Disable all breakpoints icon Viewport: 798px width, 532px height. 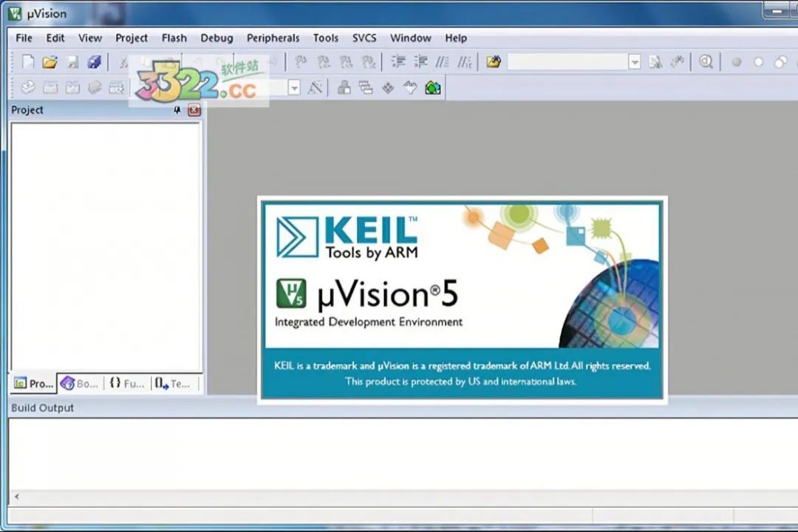tap(780, 62)
